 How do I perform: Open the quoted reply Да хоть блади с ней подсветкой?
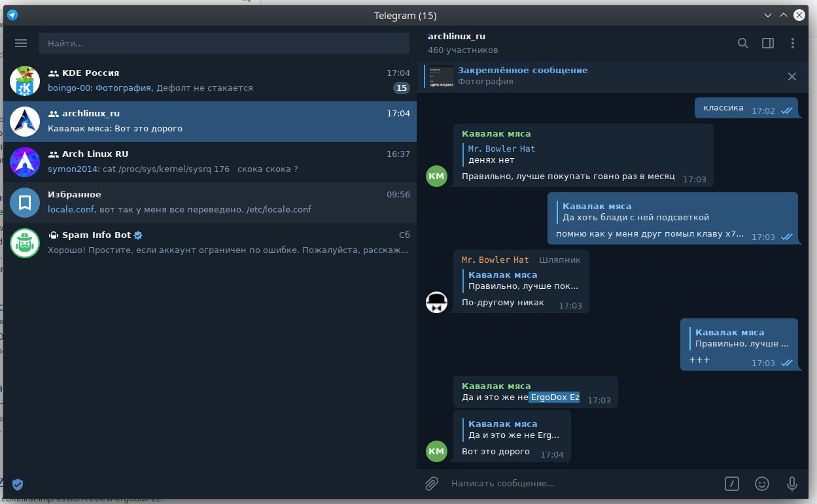[633, 212]
